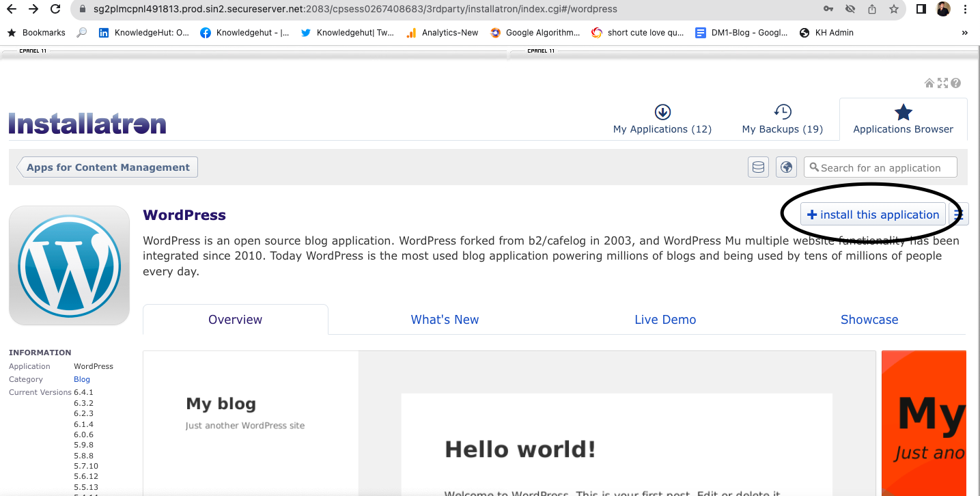Reload the page with the refresh icon

(x=56, y=10)
